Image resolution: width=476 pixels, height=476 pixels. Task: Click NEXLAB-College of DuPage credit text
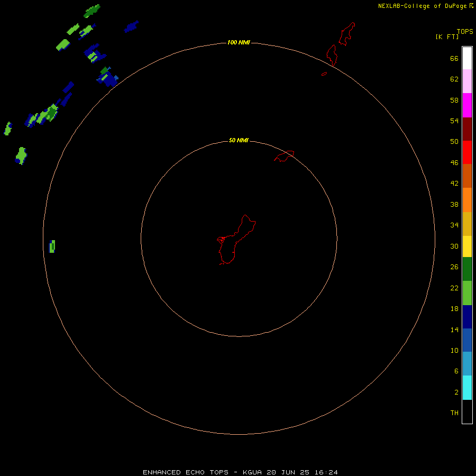(x=422, y=6)
